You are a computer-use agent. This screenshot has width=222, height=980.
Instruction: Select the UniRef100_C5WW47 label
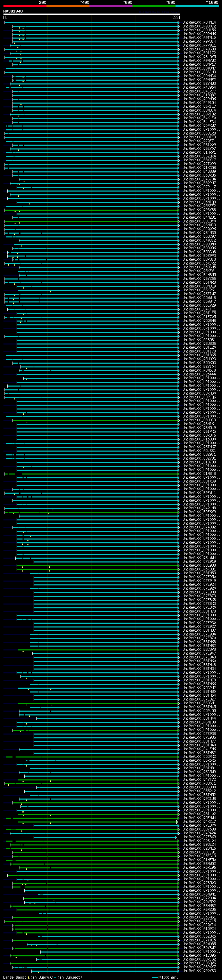pyautogui.click(x=199, y=302)
